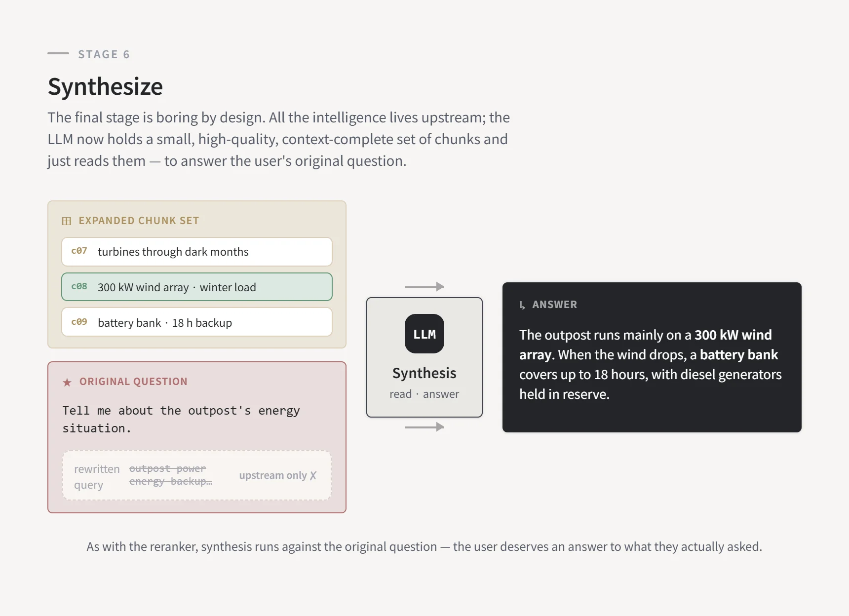Click the struck-through outpost power text
The width and height of the screenshot is (849, 616).
click(168, 468)
